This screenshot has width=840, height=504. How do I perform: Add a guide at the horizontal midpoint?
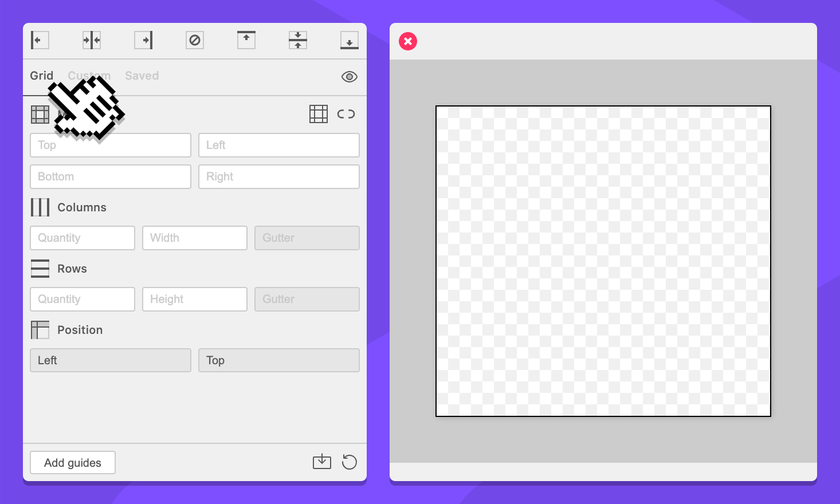92,40
